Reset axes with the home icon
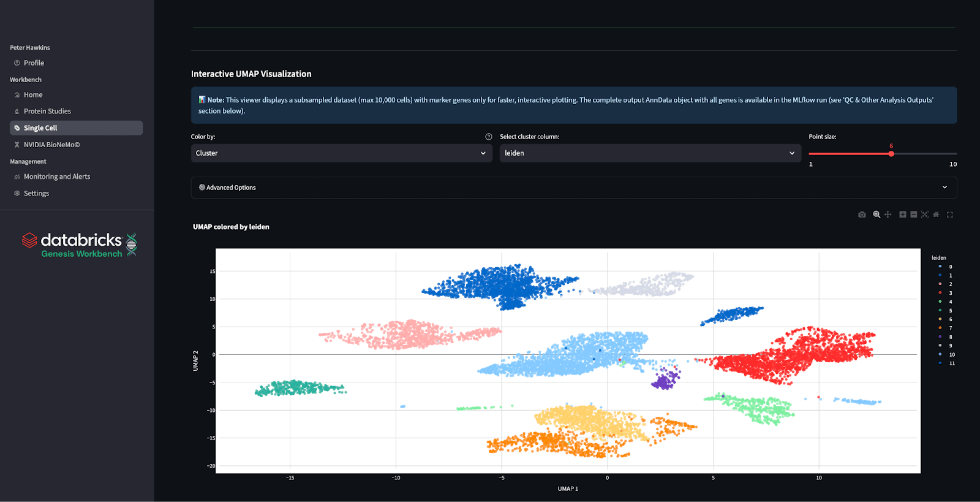The height and width of the screenshot is (502, 980). click(x=936, y=215)
